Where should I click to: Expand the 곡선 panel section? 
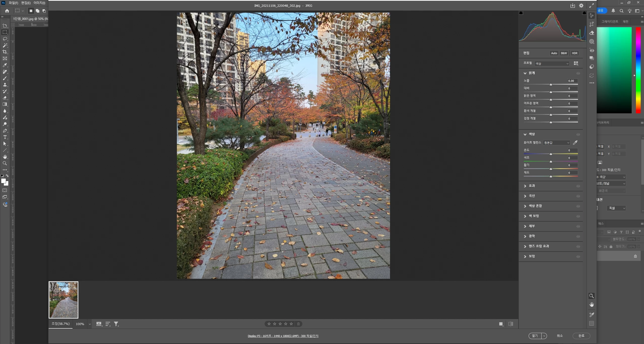(532, 196)
